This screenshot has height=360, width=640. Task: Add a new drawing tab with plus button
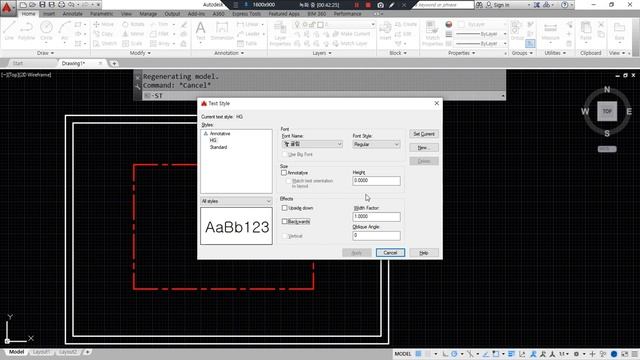114,64
